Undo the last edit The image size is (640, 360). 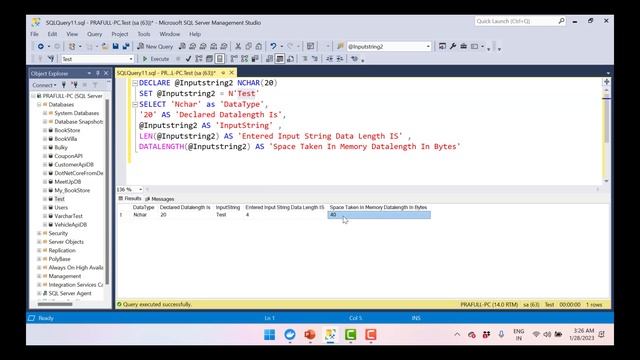[x=273, y=47]
